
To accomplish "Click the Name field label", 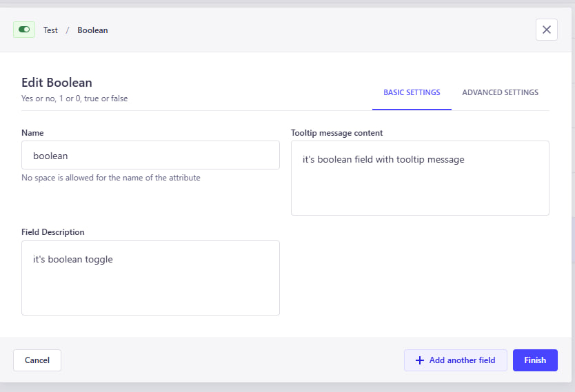I will (x=32, y=132).
